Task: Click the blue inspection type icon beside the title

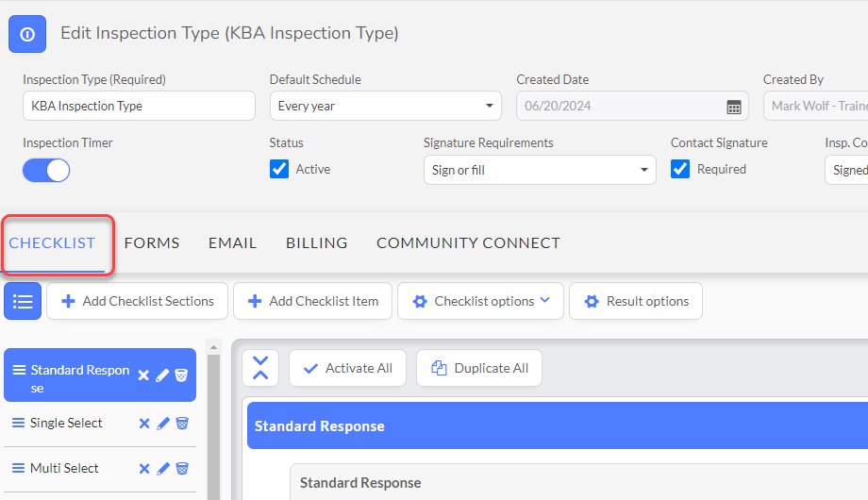Action: tap(27, 34)
